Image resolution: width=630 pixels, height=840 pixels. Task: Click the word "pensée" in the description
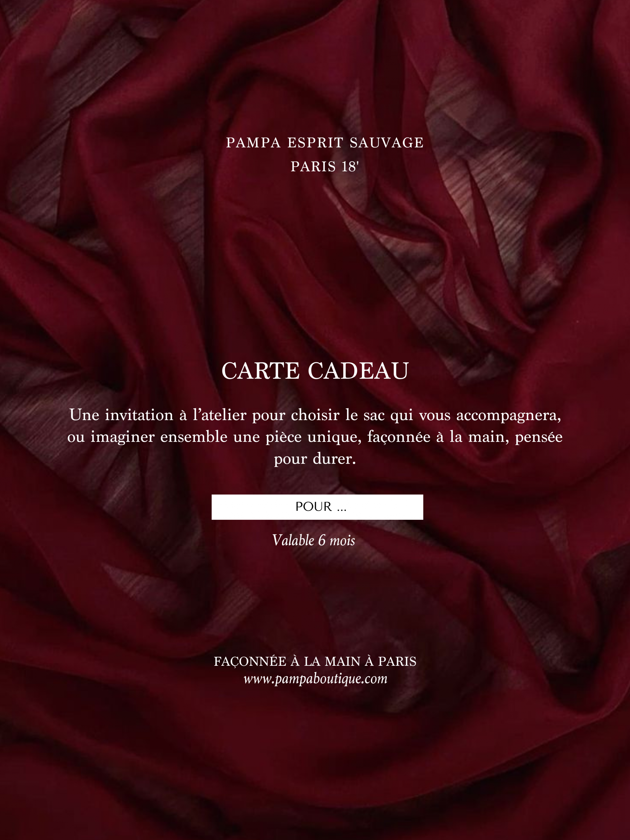538,437
